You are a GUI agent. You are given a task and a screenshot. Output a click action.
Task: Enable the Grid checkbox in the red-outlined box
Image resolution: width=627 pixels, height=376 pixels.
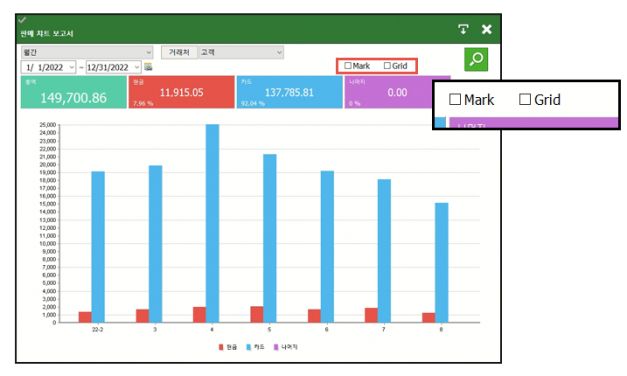(387, 66)
